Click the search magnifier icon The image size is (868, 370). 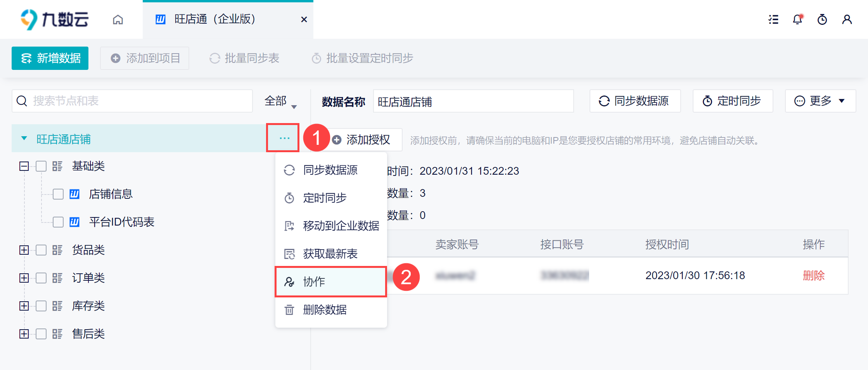[x=22, y=101]
